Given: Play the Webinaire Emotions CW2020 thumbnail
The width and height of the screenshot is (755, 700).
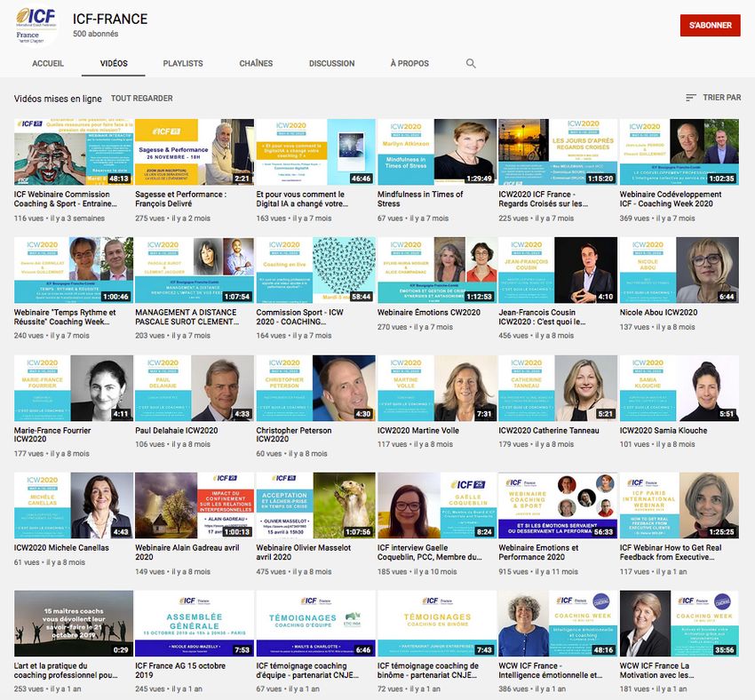Looking at the screenshot, I should [436, 270].
